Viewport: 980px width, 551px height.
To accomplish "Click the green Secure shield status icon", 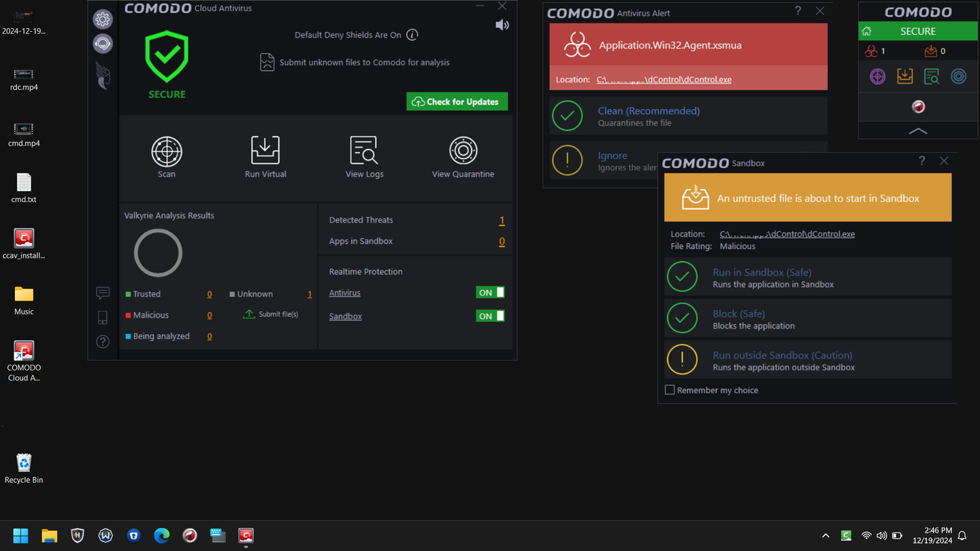I will tap(167, 57).
